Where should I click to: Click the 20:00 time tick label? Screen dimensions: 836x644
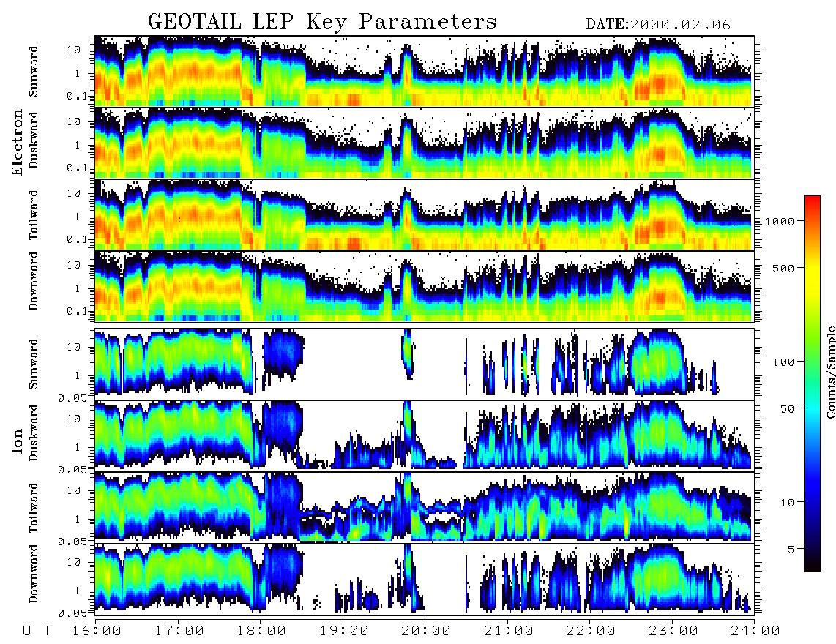pos(425,631)
